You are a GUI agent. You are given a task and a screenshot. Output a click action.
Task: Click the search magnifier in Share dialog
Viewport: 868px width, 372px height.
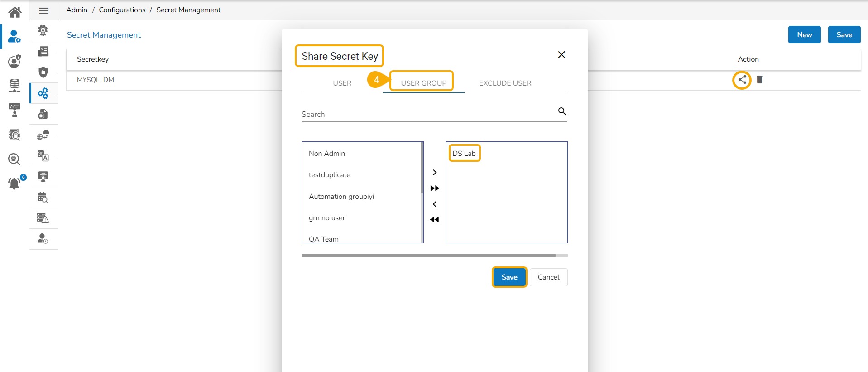click(x=562, y=111)
